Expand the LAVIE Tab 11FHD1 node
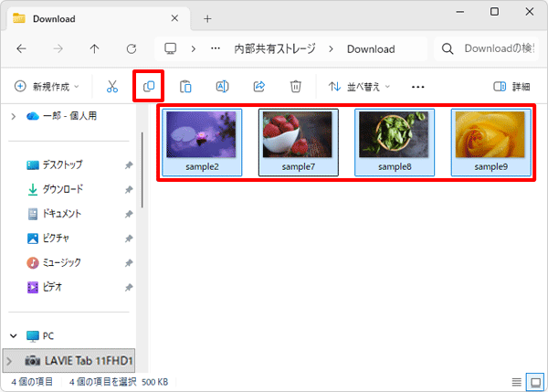 coord(9,361)
